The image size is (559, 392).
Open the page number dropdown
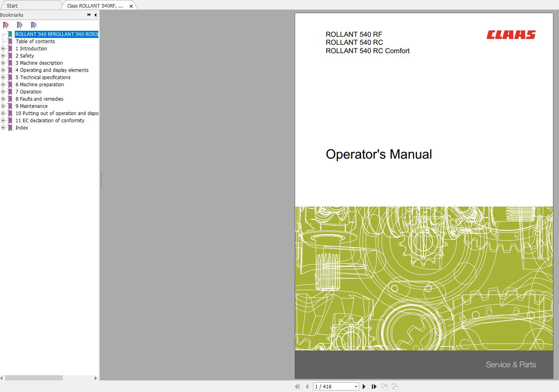coord(356,386)
